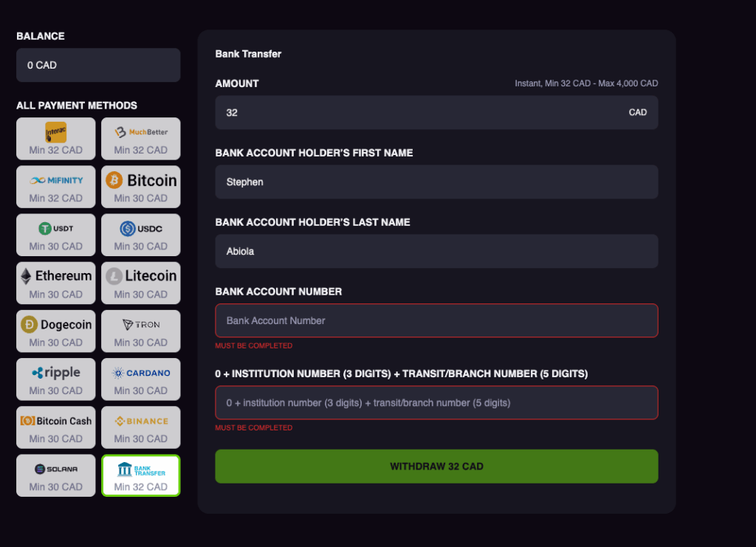756x547 pixels.
Task: Click the Bank Transfer form heading
Action: click(248, 54)
